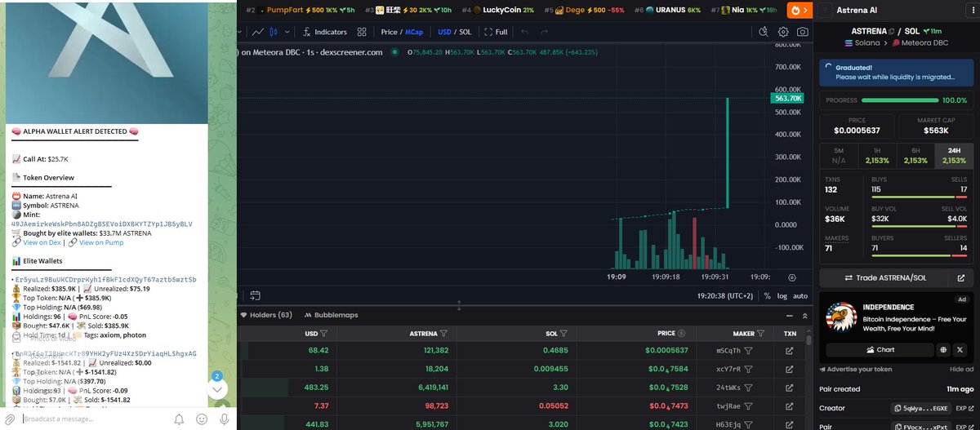This screenshot has height=430, width=980.
Task: Open the ad's website globe icon
Action: point(944,349)
